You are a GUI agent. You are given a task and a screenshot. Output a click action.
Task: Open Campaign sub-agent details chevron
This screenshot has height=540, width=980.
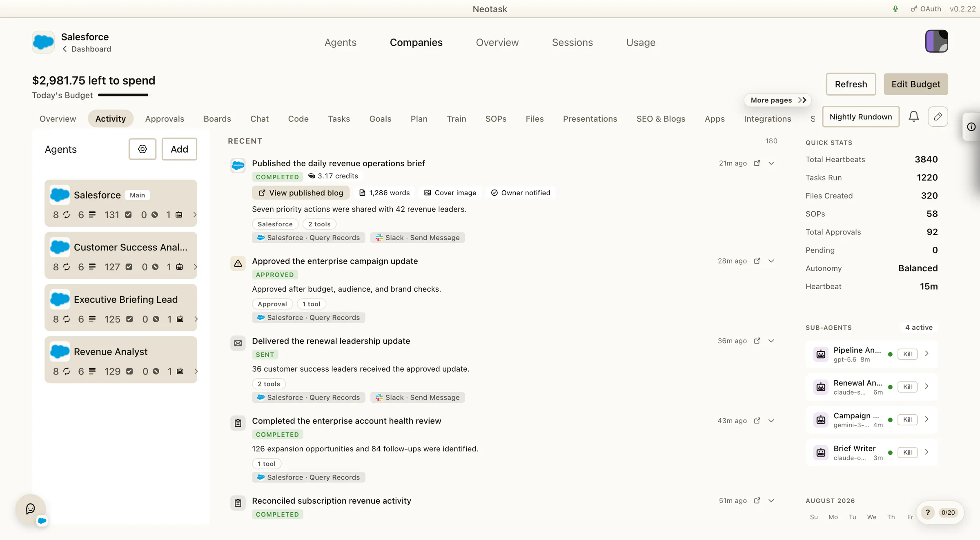(x=927, y=419)
